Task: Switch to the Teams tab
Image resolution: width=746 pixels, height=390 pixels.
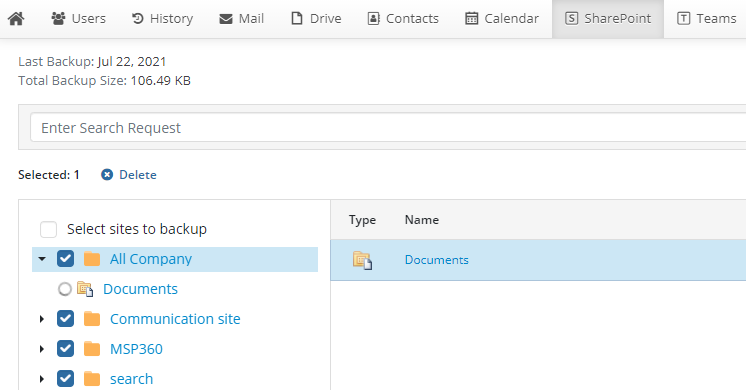Action: point(707,19)
